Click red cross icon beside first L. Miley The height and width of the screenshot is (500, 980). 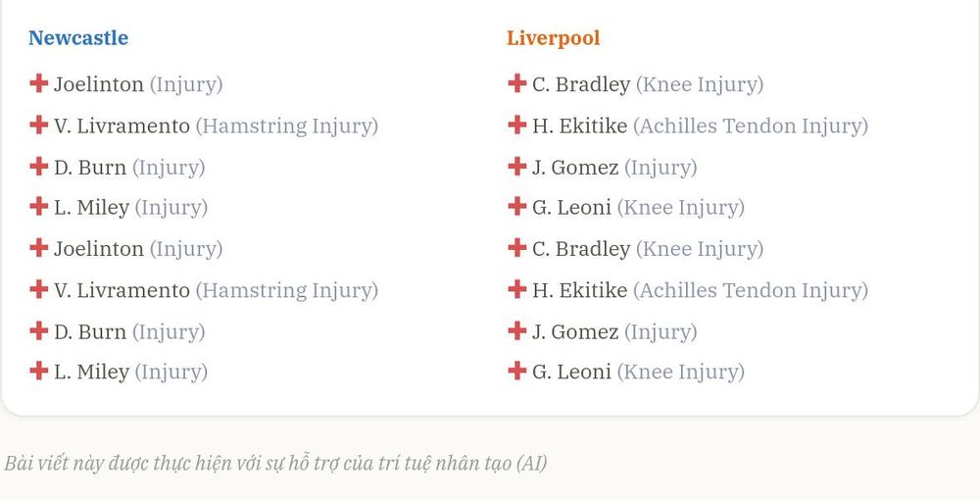(x=39, y=206)
